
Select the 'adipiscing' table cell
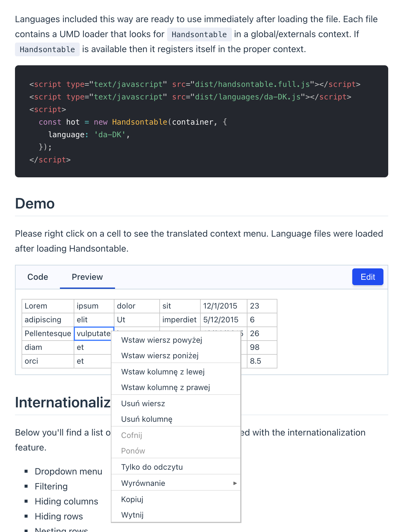[48, 320]
